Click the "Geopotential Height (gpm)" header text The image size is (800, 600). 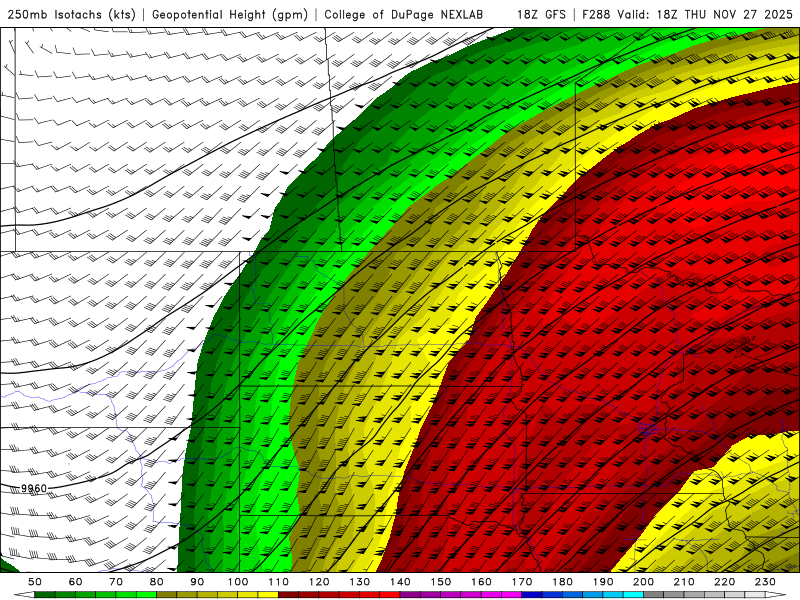230,14
